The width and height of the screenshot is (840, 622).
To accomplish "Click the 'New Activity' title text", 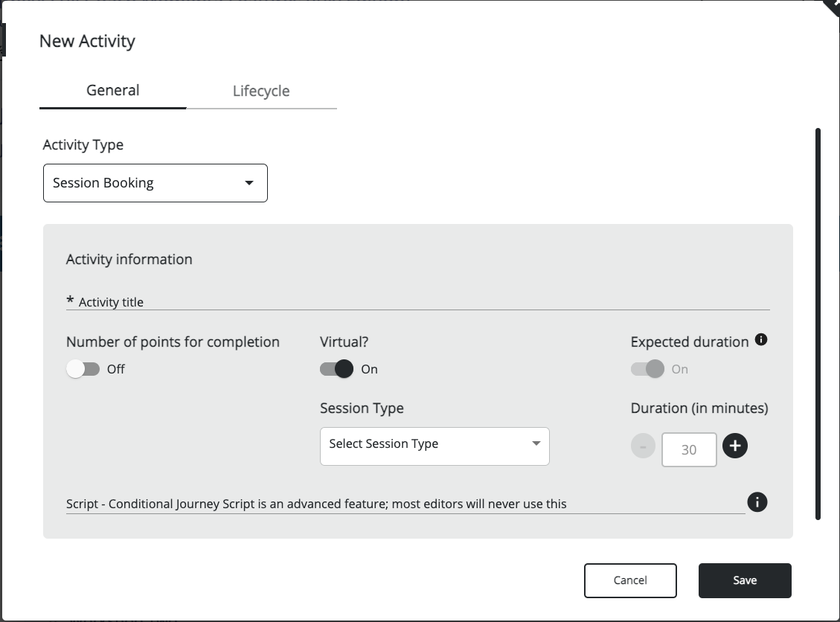I will (87, 41).
